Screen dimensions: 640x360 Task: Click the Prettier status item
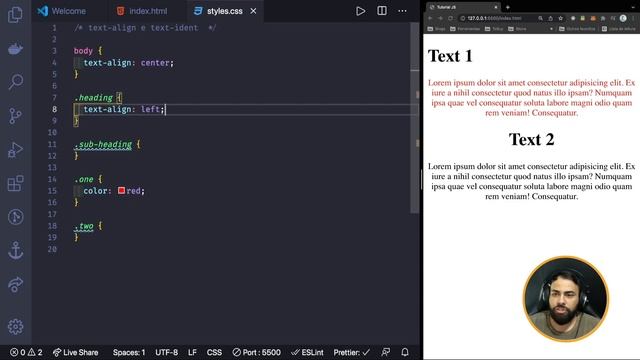(351, 352)
